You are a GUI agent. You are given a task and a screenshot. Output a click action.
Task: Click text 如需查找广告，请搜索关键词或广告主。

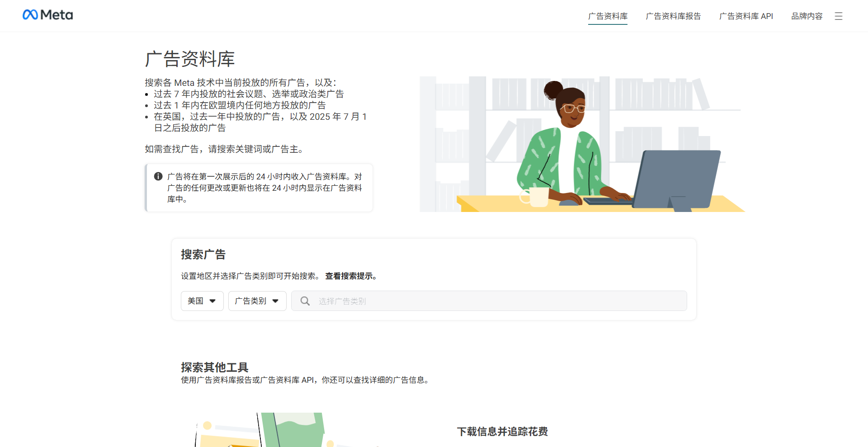[226, 149]
